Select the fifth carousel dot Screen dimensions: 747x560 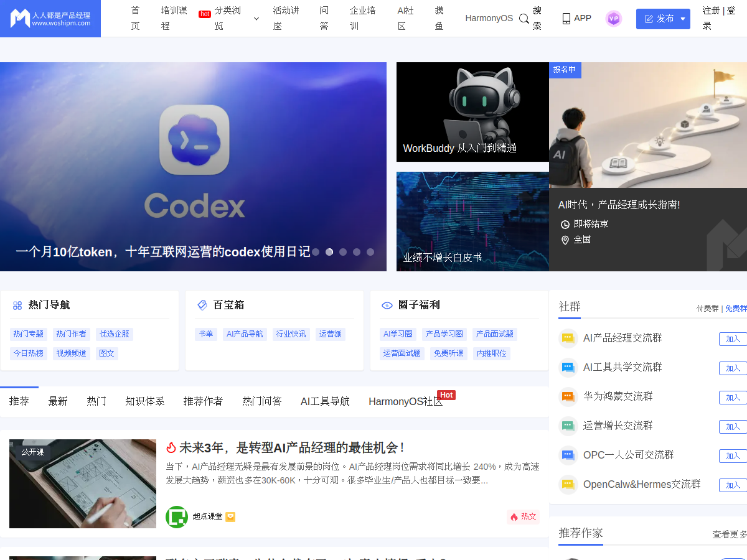tap(370, 252)
